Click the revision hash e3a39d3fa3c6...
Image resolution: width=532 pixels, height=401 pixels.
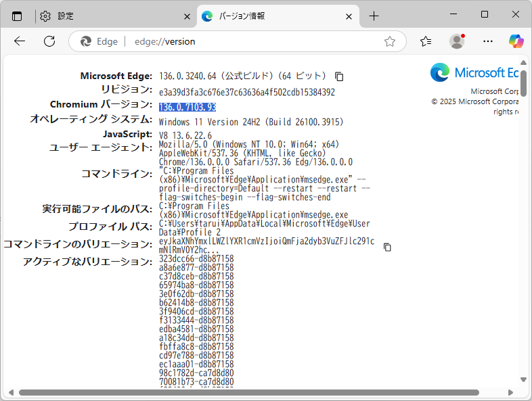[x=247, y=92]
